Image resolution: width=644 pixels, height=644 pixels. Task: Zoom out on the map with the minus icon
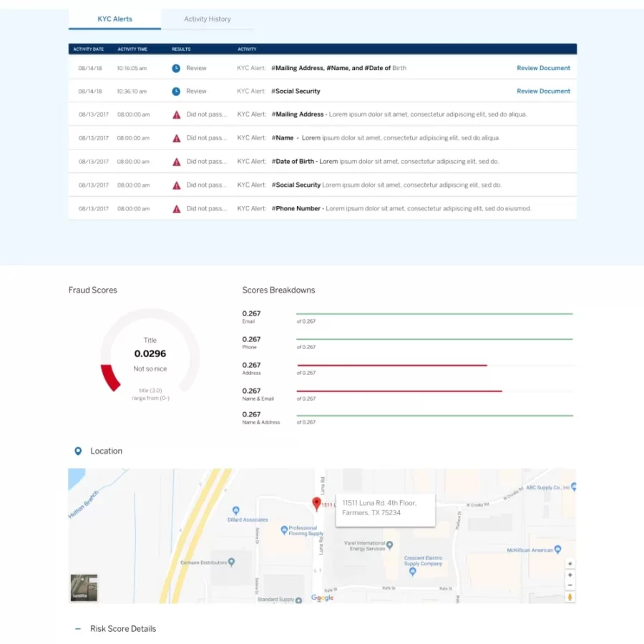click(570, 585)
